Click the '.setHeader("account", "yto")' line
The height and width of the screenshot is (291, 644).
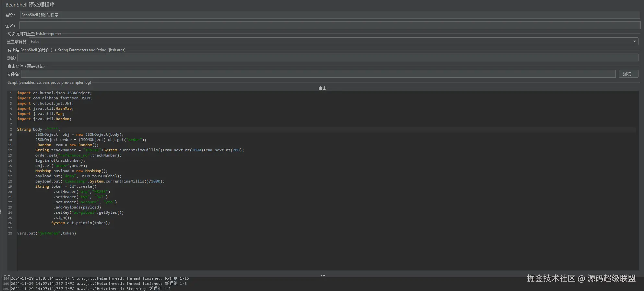point(85,202)
